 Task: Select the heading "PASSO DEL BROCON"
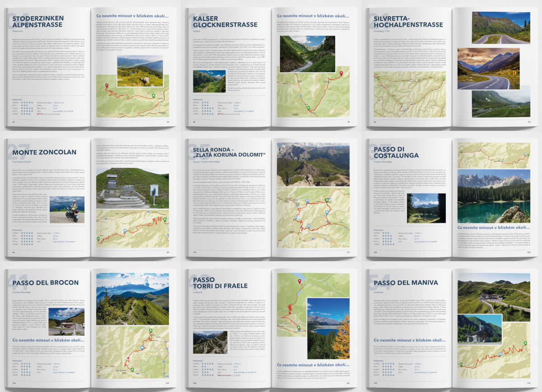(x=45, y=283)
